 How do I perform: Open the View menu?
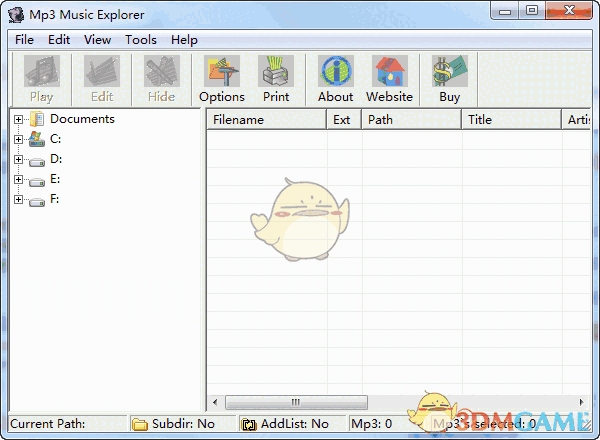(98, 40)
